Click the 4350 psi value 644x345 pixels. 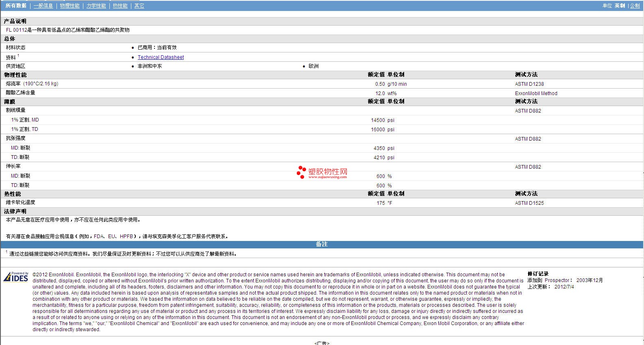(384, 148)
